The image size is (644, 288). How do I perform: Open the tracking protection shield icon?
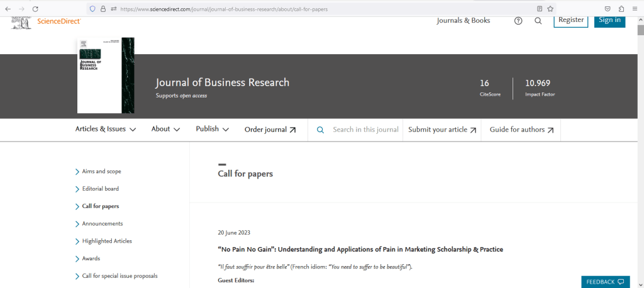pos(92,9)
